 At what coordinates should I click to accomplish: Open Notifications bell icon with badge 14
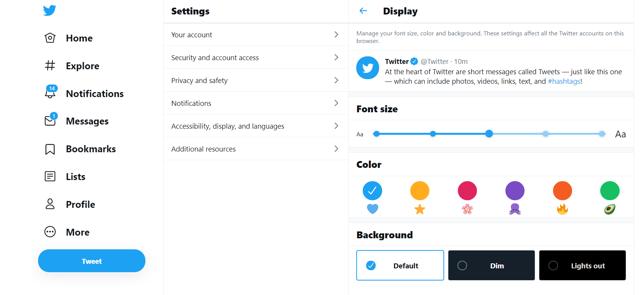(50, 92)
